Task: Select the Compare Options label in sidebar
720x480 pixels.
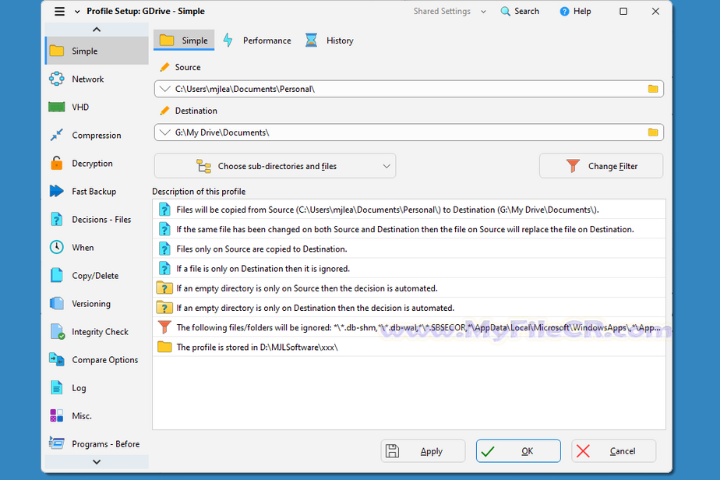Action: click(x=105, y=360)
